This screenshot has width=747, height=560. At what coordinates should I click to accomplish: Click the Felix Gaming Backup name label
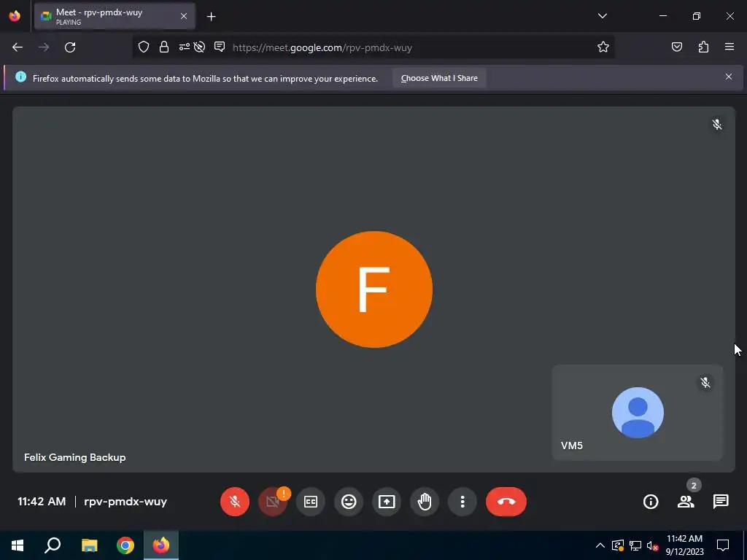coord(75,457)
